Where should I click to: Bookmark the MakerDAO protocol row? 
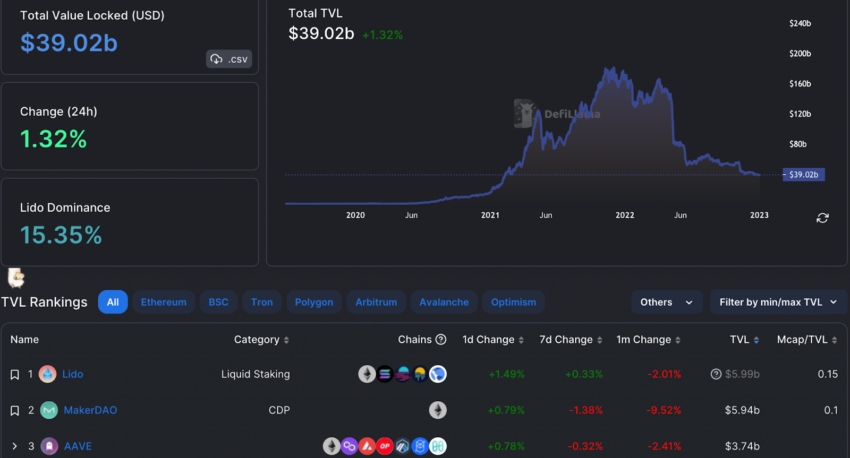coord(15,411)
